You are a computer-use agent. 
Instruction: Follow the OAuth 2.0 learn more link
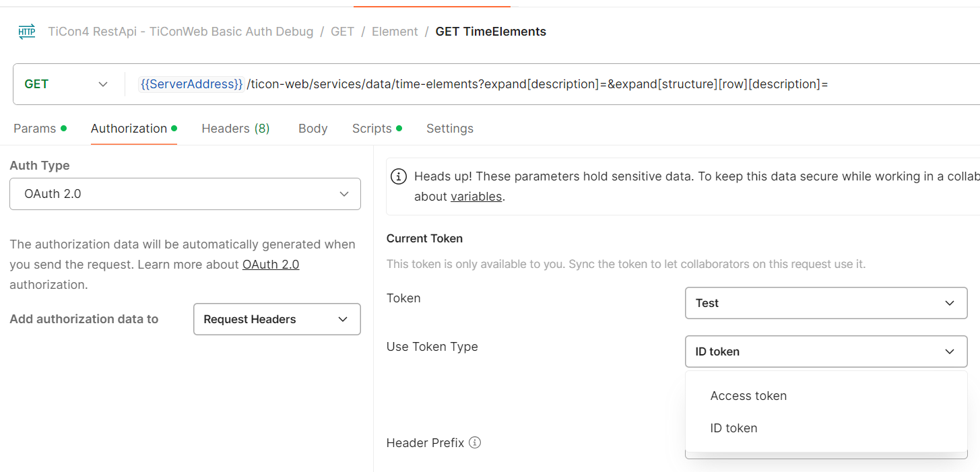pyautogui.click(x=271, y=265)
